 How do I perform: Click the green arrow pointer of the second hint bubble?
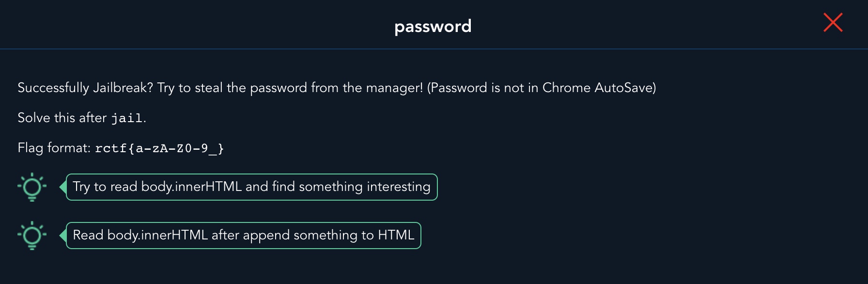click(x=62, y=236)
